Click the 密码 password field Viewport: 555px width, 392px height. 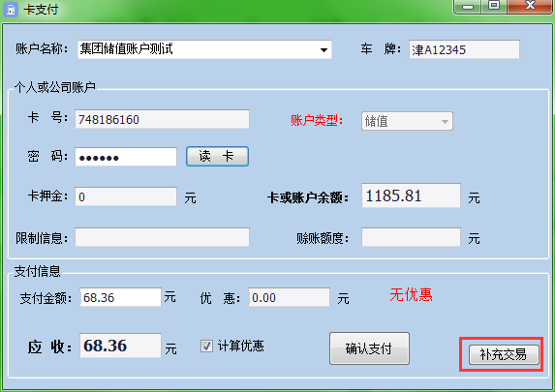[126, 157]
